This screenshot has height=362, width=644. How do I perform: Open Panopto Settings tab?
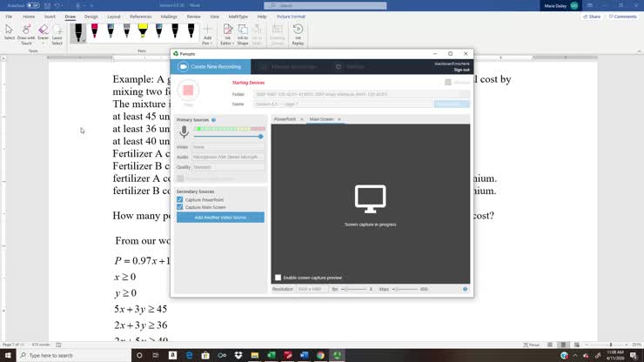pos(351,66)
